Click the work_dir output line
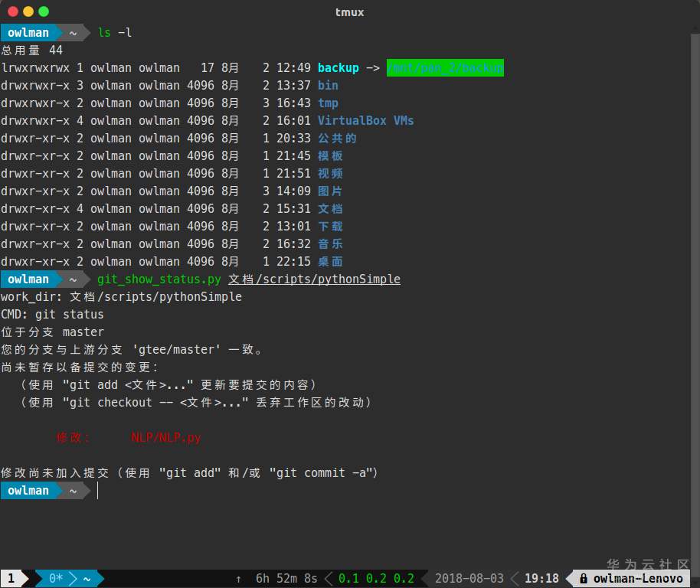The image size is (700, 588). 122,296
